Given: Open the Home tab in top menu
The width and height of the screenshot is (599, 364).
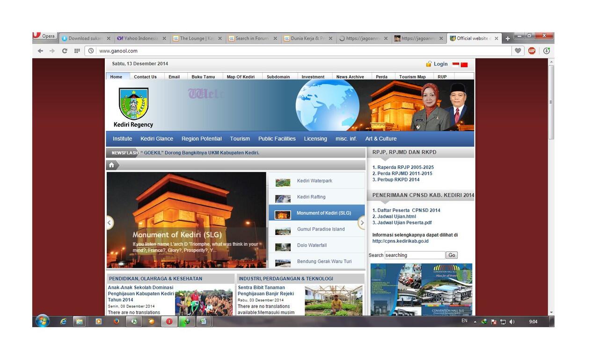Looking at the screenshot, I should coord(116,77).
